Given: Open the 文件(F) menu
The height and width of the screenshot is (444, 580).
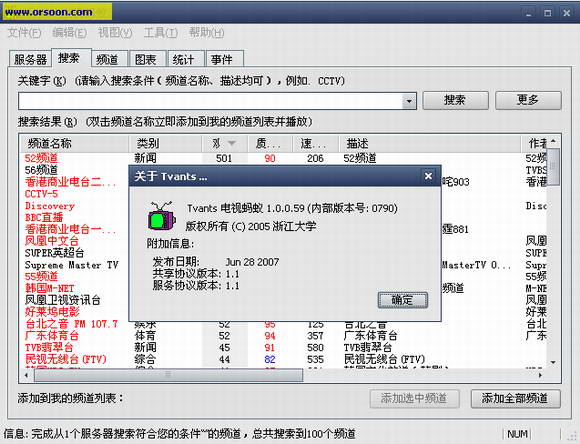Looking at the screenshot, I should click(x=24, y=33).
